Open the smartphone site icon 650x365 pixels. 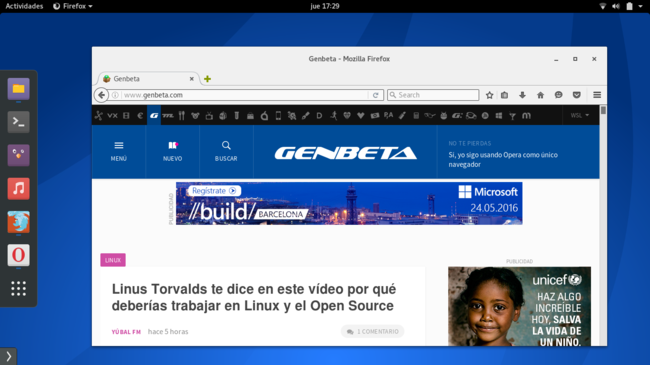[278, 116]
